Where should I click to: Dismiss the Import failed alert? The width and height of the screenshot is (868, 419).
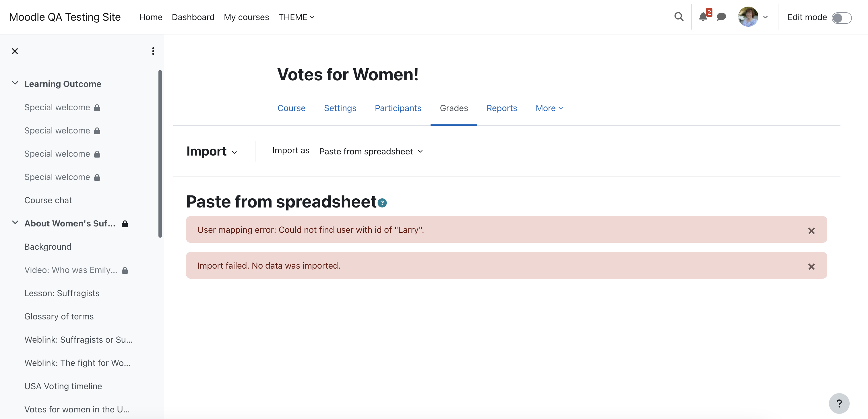point(811,267)
